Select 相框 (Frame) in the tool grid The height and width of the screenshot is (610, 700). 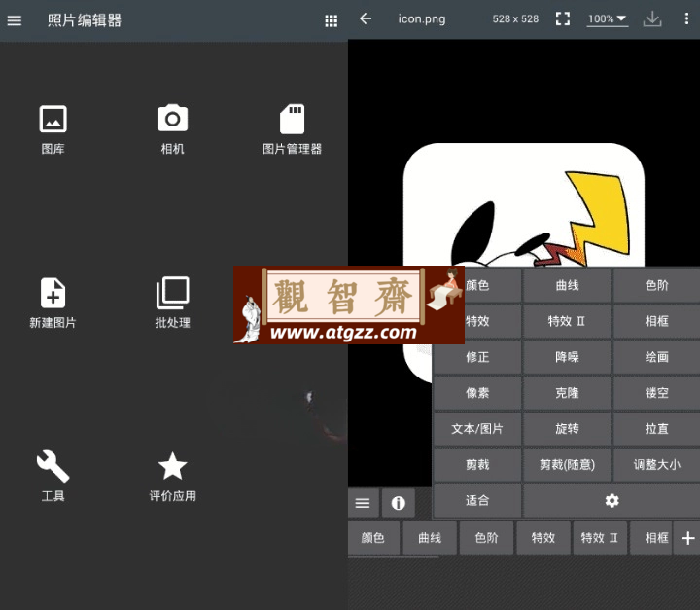click(656, 321)
